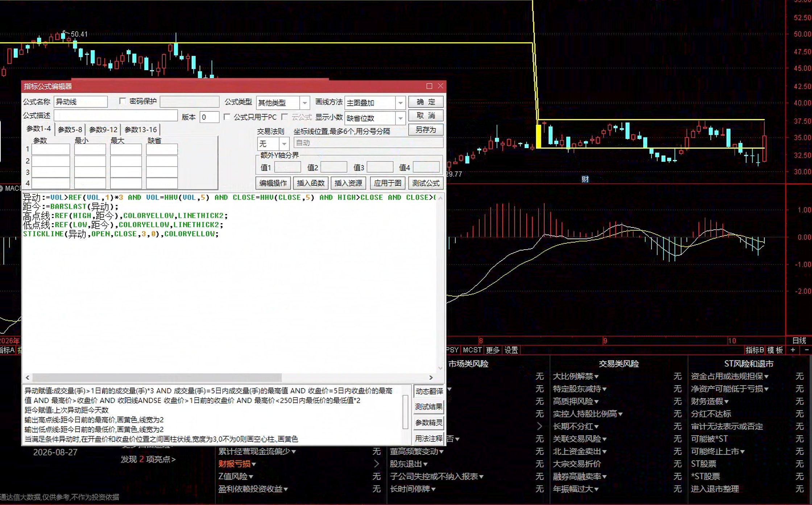Click the plus icon beside 模板
Image resolution: width=812 pixels, height=505 pixels.
click(x=793, y=350)
